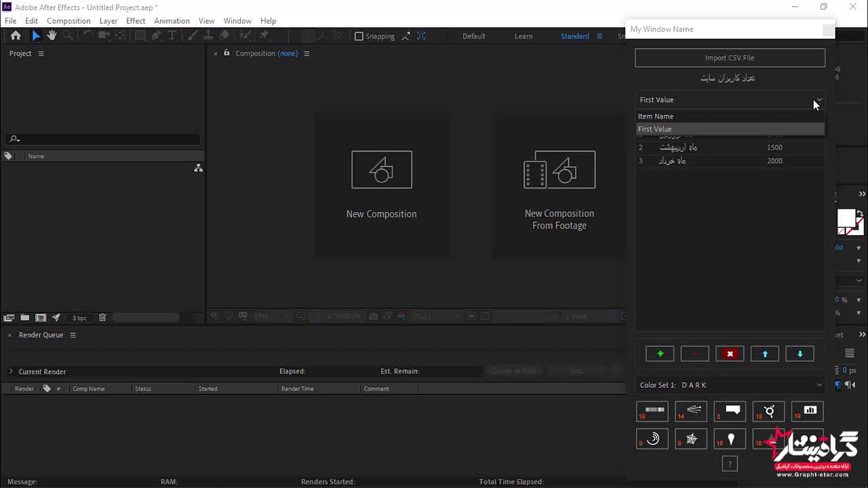Enable the Snapping checkbox
The width and height of the screenshot is (868, 488).
(359, 36)
